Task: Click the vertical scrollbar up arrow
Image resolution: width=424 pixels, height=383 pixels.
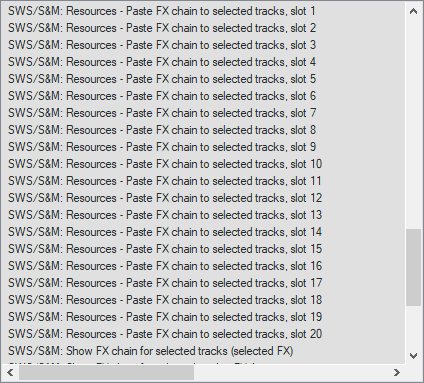Action: coord(413,11)
